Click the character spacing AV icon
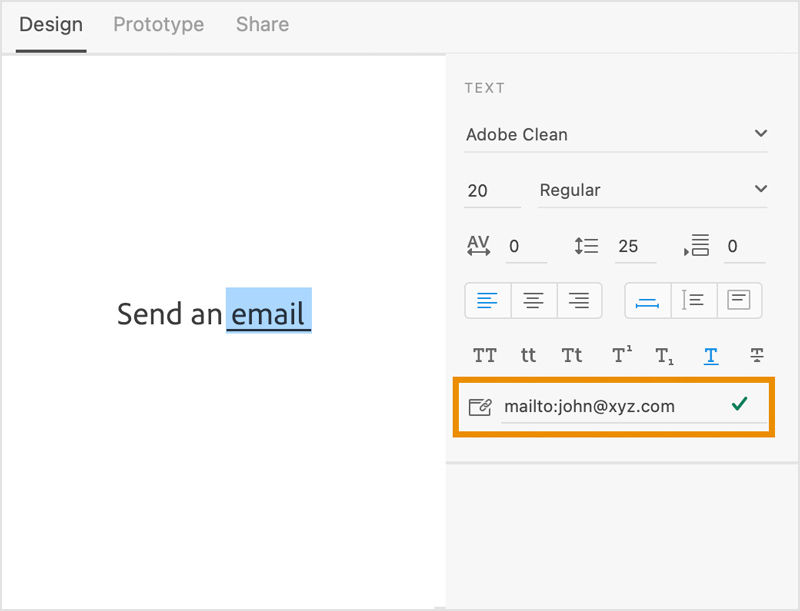Screen dimensions: 800x611 click(x=478, y=246)
